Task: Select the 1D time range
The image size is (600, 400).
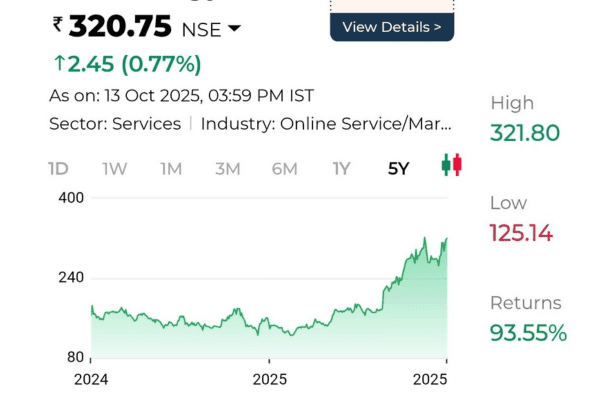Action: (x=58, y=168)
